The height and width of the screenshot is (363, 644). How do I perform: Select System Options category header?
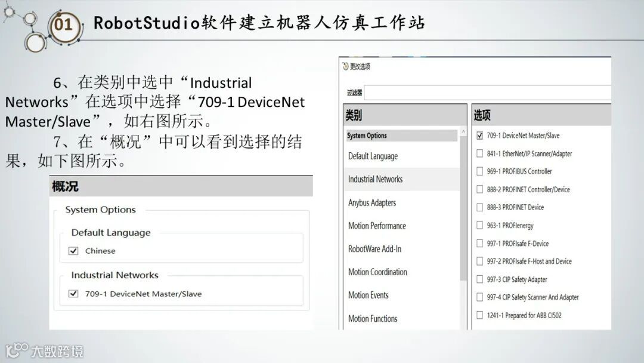[402, 136]
